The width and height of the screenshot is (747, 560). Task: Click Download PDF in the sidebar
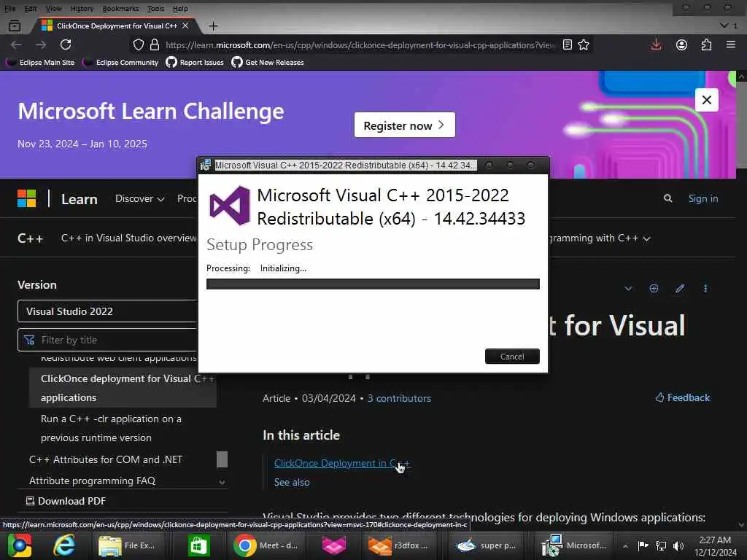66,501
